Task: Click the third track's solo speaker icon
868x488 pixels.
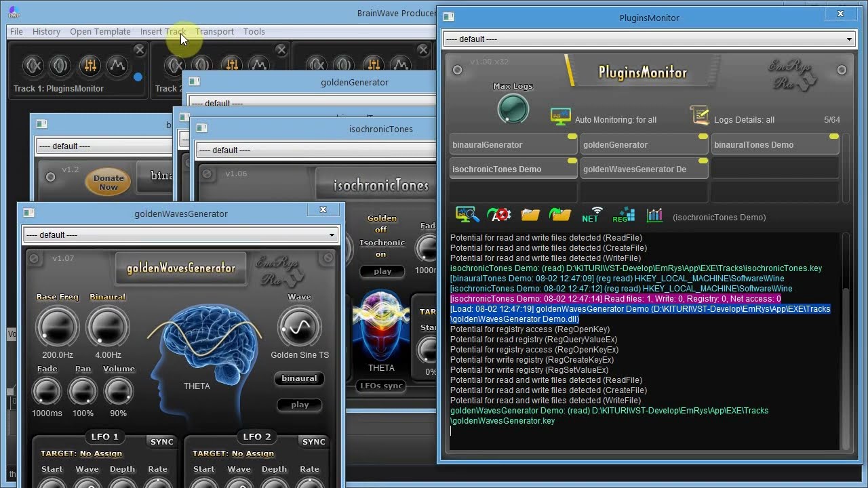Action: (x=344, y=65)
